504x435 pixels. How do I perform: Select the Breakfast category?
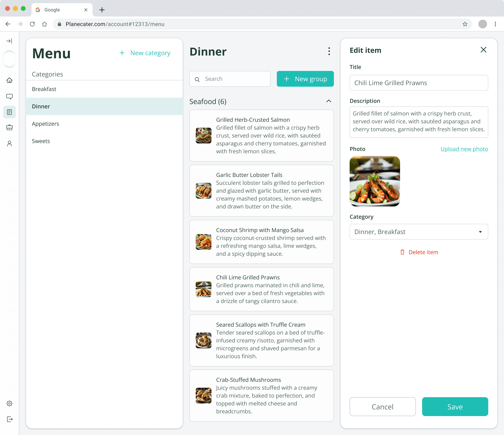coord(44,89)
